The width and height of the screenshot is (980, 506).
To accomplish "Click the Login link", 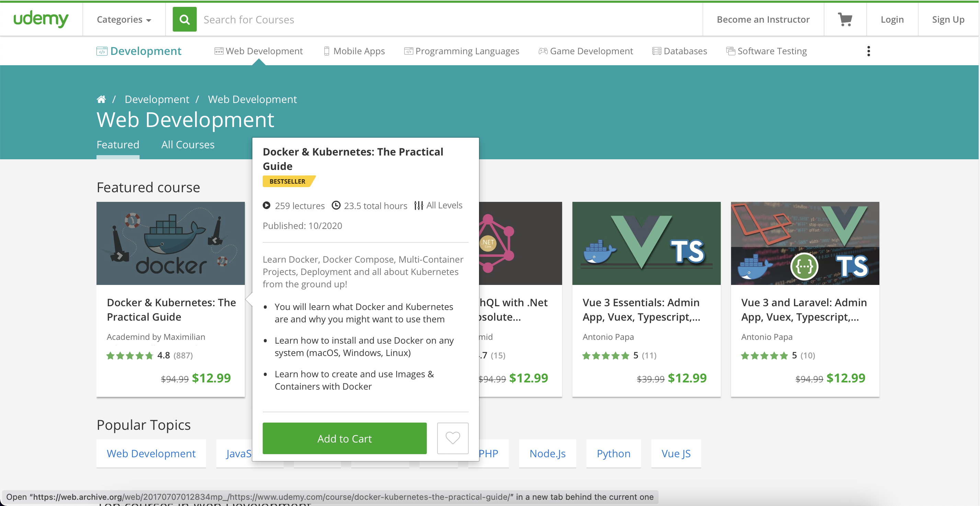I will 892,20.
